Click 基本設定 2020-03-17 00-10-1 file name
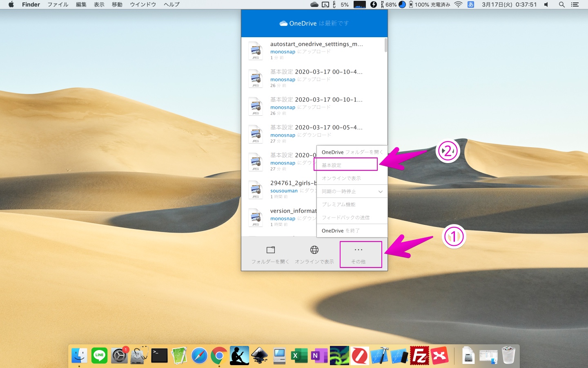This screenshot has width=588, height=368. point(316,100)
